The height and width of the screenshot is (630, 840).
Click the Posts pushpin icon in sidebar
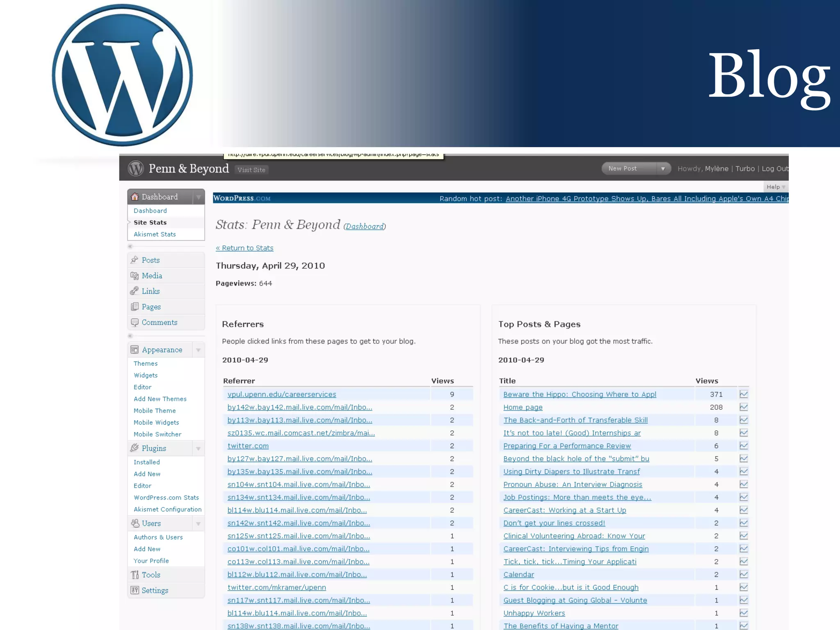[x=135, y=260]
